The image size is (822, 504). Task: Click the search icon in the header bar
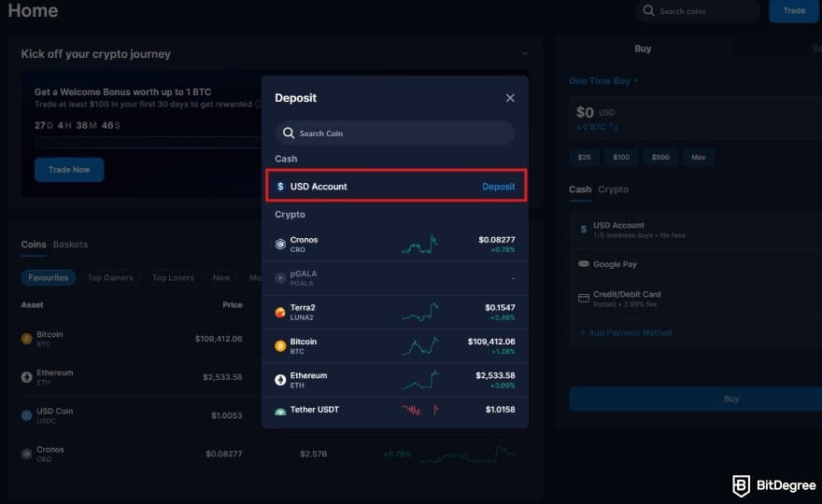(x=648, y=11)
